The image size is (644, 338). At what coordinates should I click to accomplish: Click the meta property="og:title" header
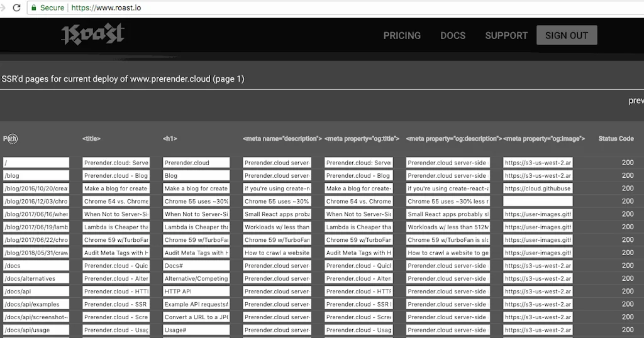tap(362, 139)
